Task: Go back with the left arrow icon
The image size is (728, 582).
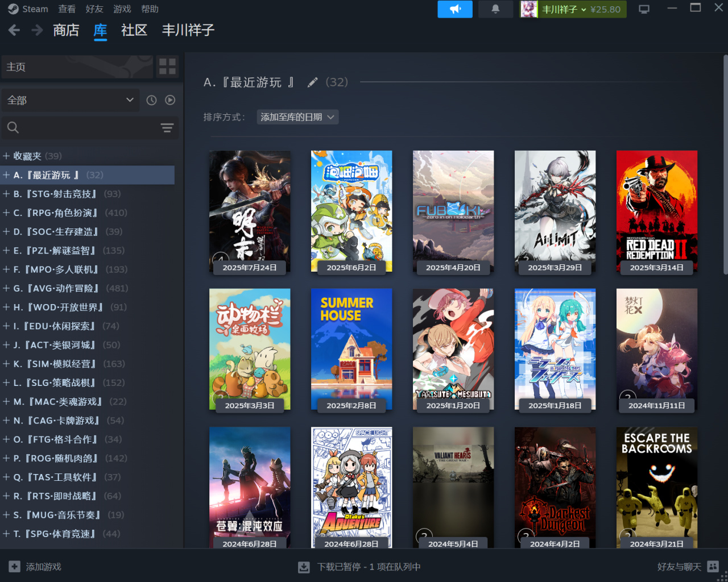Action: point(14,30)
